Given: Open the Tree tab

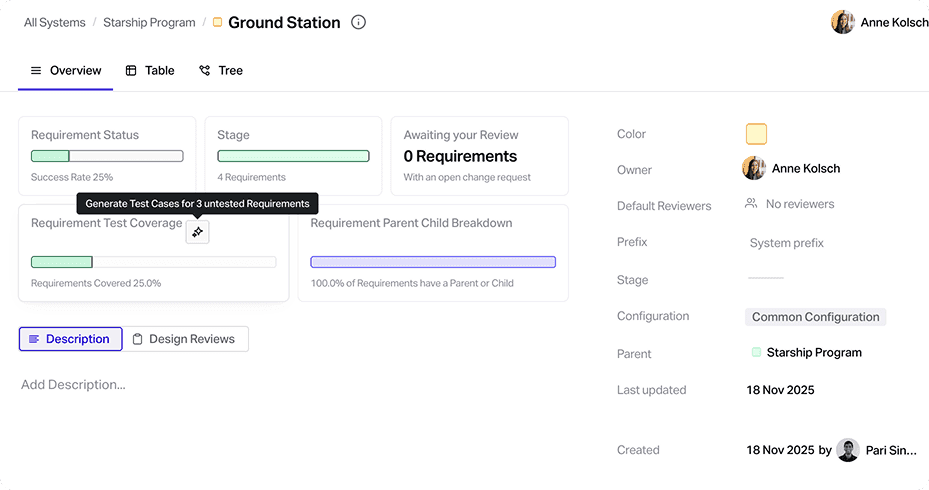Looking at the screenshot, I should (221, 71).
